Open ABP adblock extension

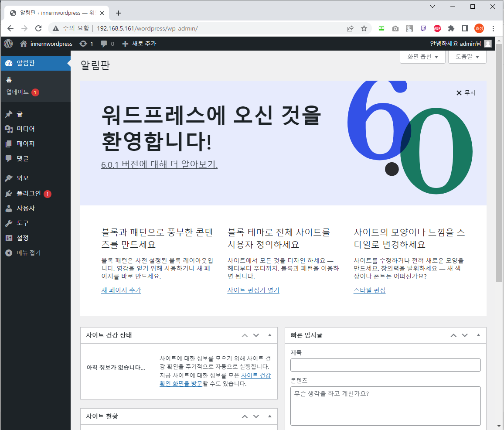pyautogui.click(x=437, y=28)
